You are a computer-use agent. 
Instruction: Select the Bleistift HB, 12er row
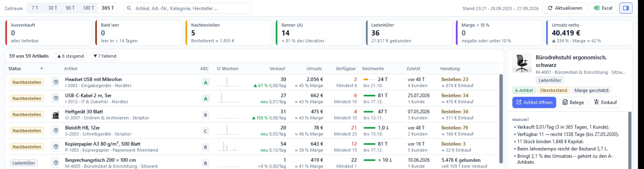[252, 131]
